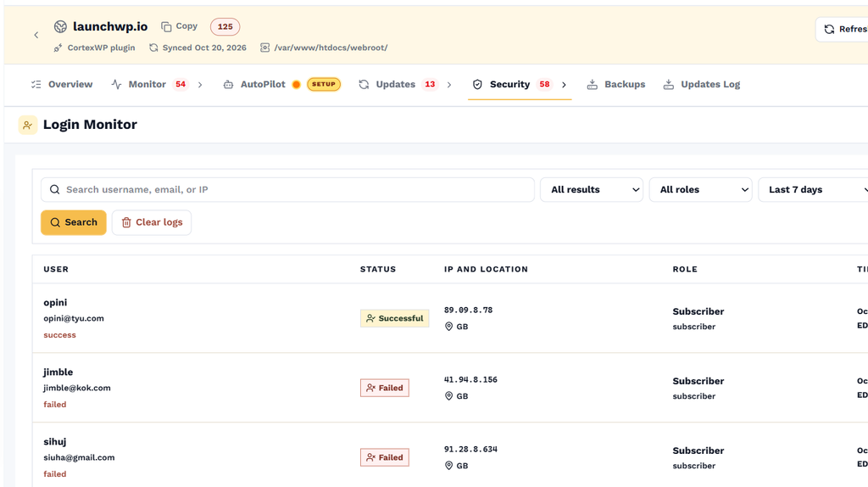Image resolution: width=868 pixels, height=487 pixels.
Task: Click the 125 count badge
Action: pos(225,26)
